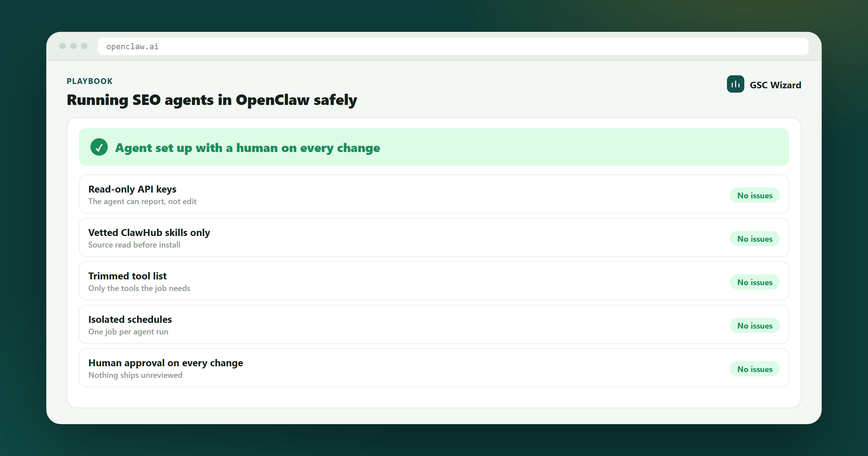Click the green checkmark circle icon
Viewport: 868px width, 456px height.
(99, 147)
